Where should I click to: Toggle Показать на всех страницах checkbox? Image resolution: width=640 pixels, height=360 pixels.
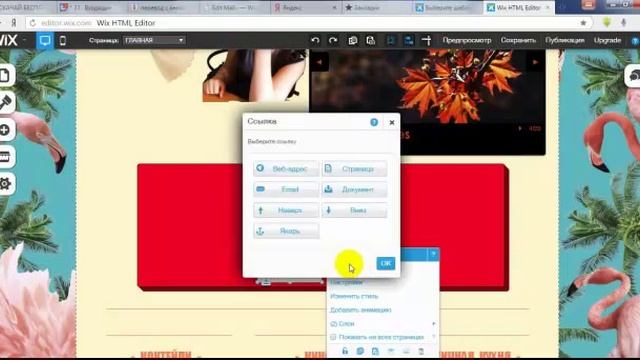(333, 337)
